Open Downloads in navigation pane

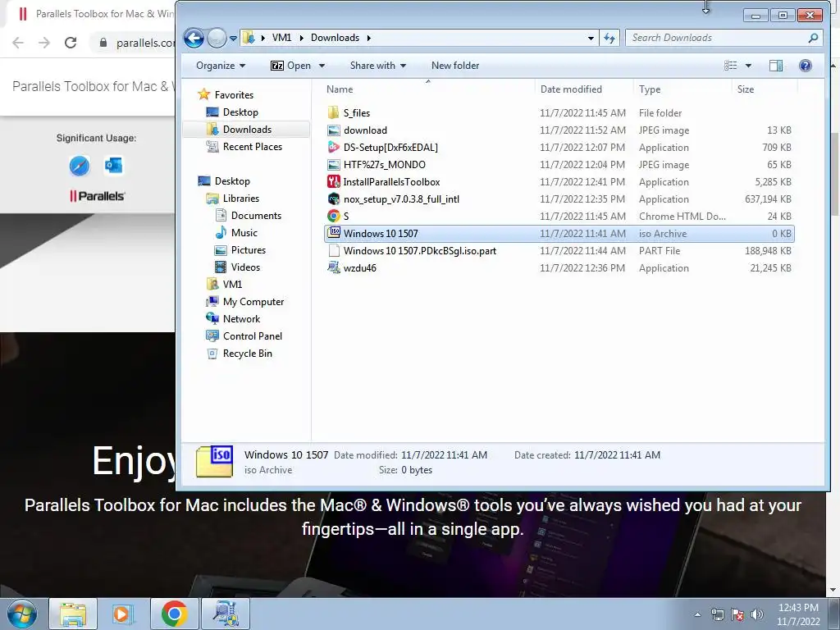247,129
